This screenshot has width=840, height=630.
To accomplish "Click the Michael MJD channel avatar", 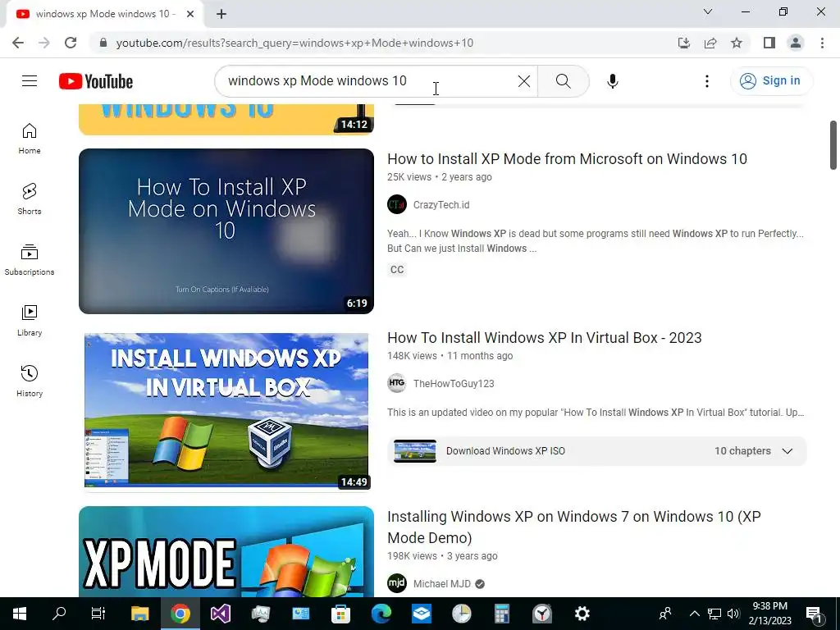I will click(x=397, y=584).
